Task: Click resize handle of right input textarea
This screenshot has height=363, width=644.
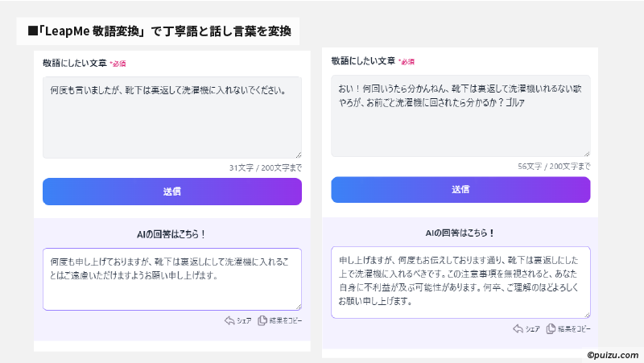Action: click(586, 153)
